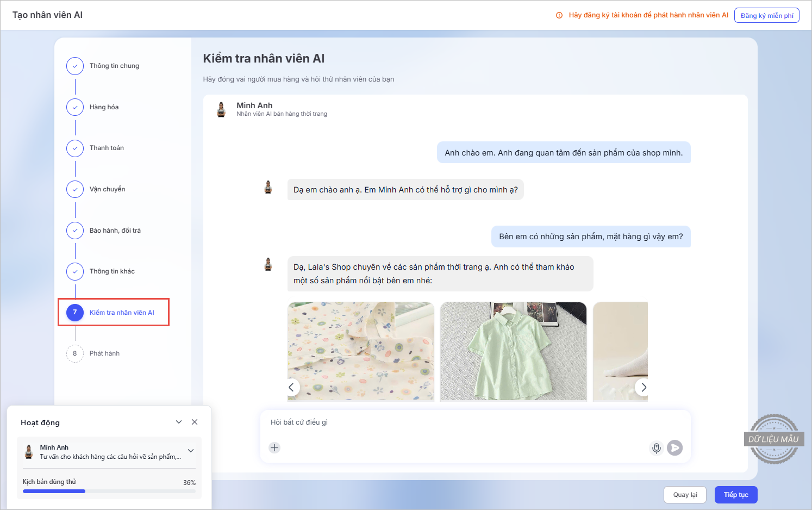Click the microphone voice input icon

coord(656,448)
